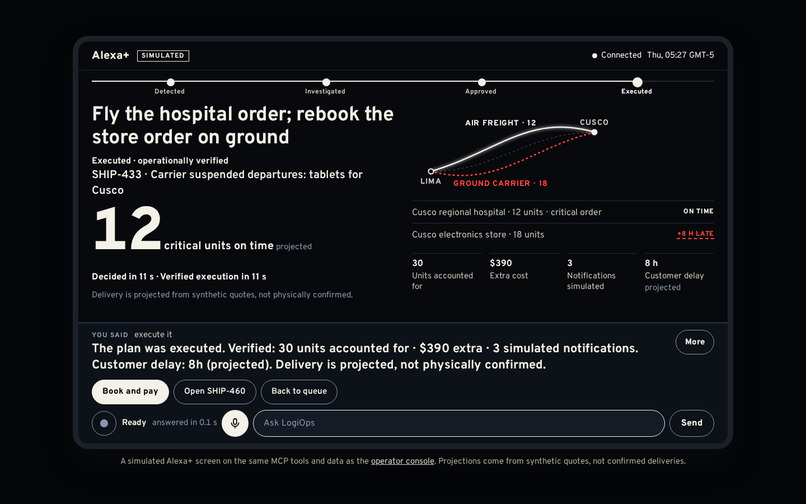
Task: Click the +8 H LATE status label
Action: 695,234
